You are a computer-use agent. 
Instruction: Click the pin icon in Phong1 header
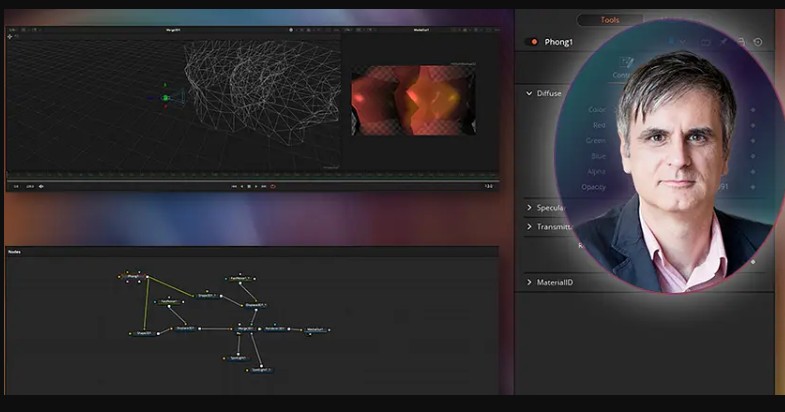[x=723, y=42]
